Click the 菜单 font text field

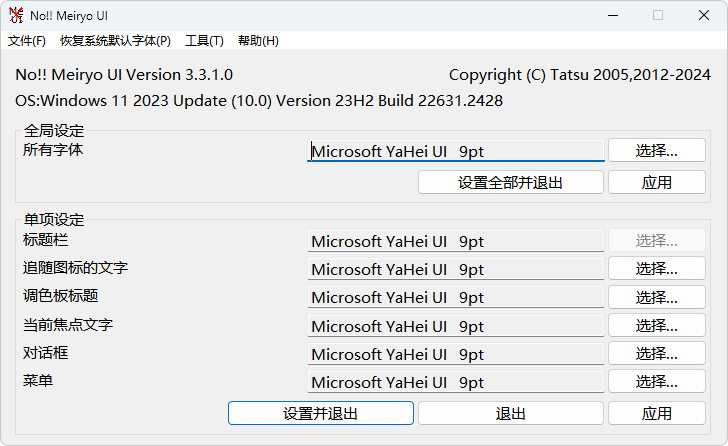click(x=455, y=382)
